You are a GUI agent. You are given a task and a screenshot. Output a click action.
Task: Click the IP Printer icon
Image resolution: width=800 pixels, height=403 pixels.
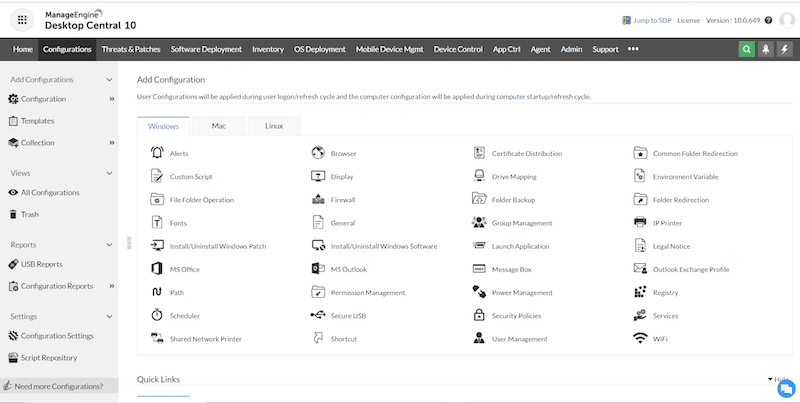(640, 222)
